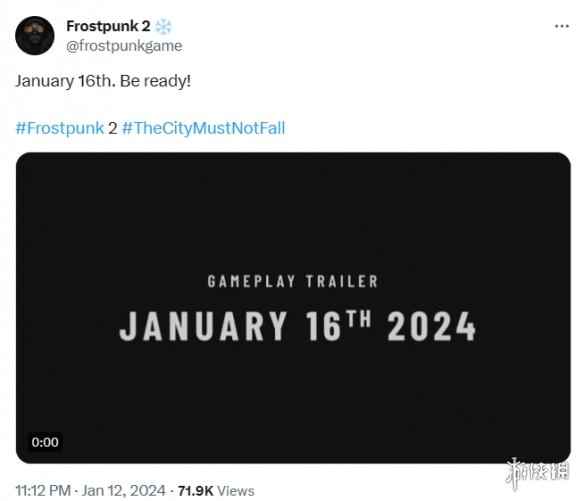Select the 'January 16th. Be ready!' text
Image resolution: width=584 pixels, height=501 pixels.
click(x=103, y=81)
